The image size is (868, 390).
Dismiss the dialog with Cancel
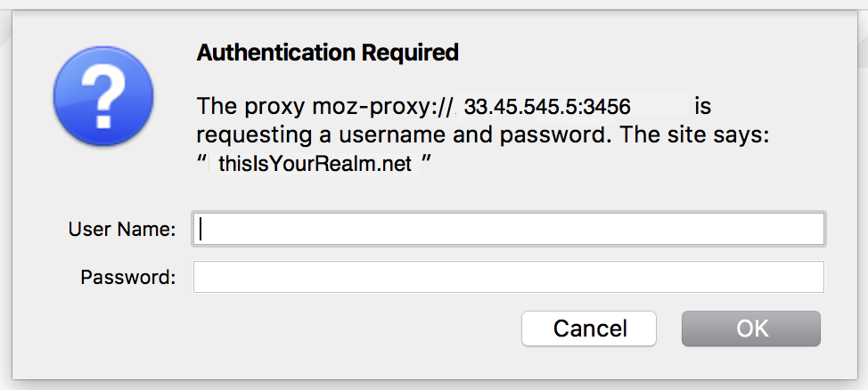[x=589, y=329]
